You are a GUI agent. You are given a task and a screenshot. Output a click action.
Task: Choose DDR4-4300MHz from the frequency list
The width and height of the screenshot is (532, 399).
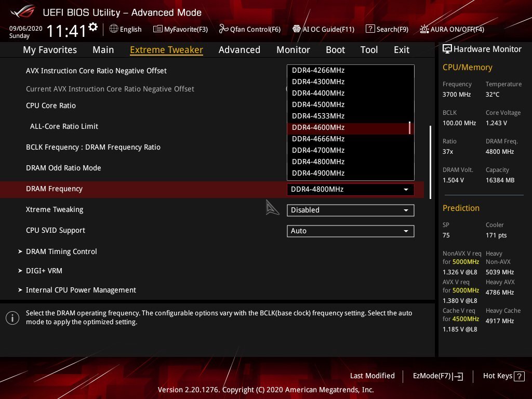(x=351, y=82)
